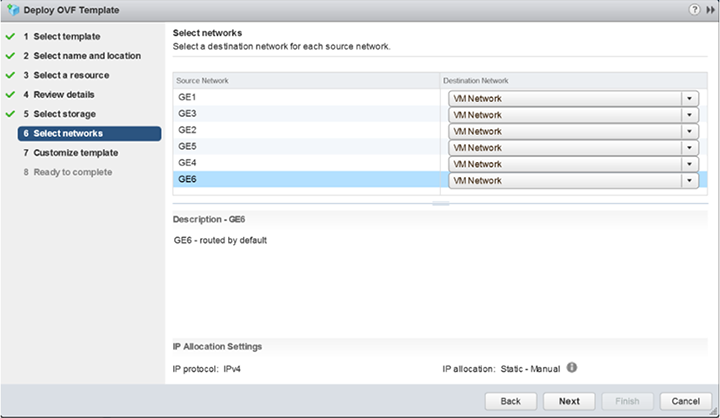Go to step 2 Select name and location
This screenshot has height=418, width=720.
pos(86,56)
